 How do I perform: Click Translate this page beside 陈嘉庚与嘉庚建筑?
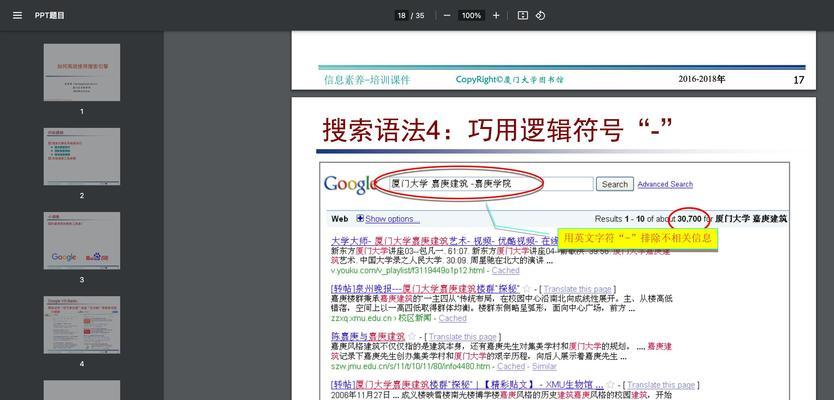462,337
